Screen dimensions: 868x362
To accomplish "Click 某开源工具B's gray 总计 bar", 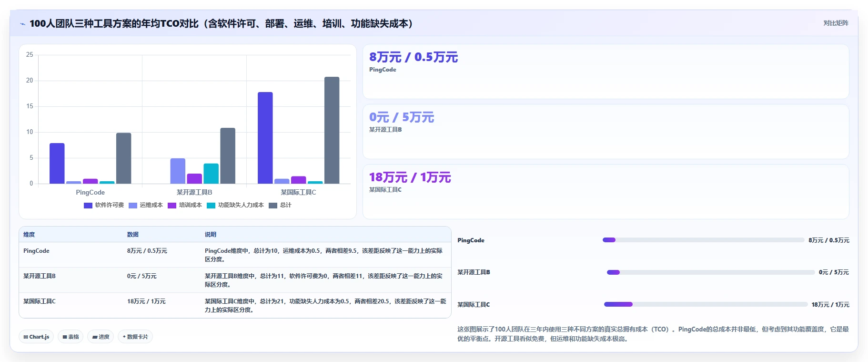I will pyautogui.click(x=228, y=156).
